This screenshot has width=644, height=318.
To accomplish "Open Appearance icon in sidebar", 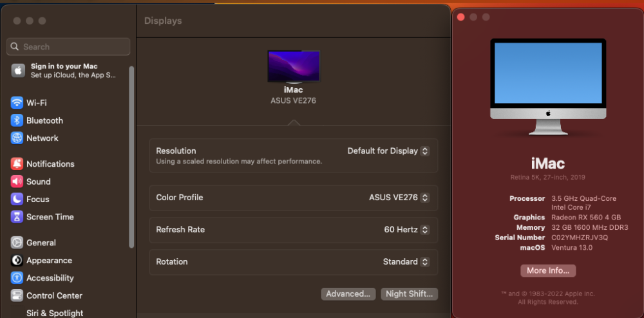I will 17,260.
